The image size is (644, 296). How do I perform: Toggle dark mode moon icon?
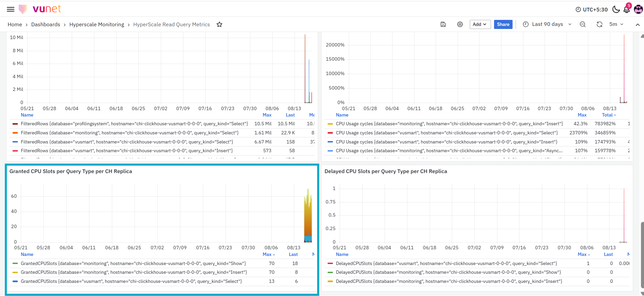[616, 9]
